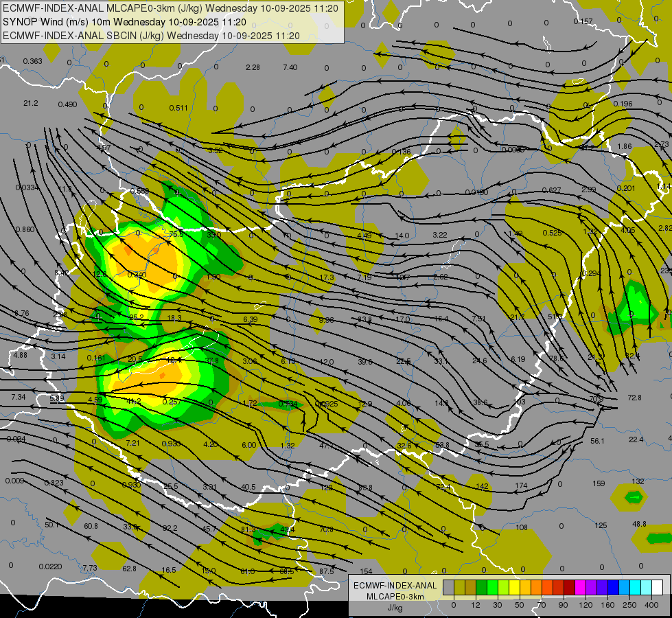
Task: Click the map value 39.6
Action: point(364,362)
